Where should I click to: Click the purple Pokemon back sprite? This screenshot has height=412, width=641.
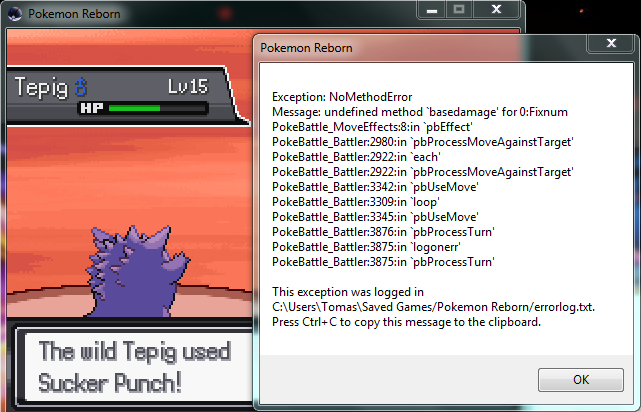[137, 271]
